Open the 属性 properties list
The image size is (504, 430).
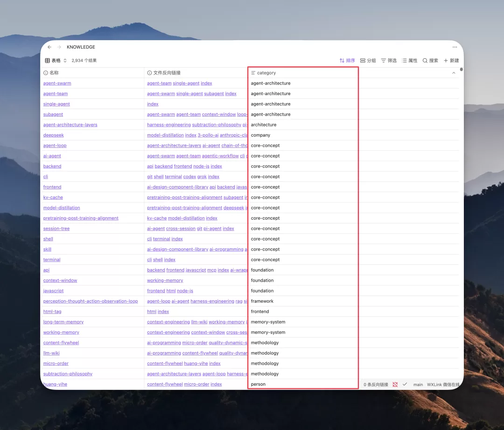pos(410,60)
